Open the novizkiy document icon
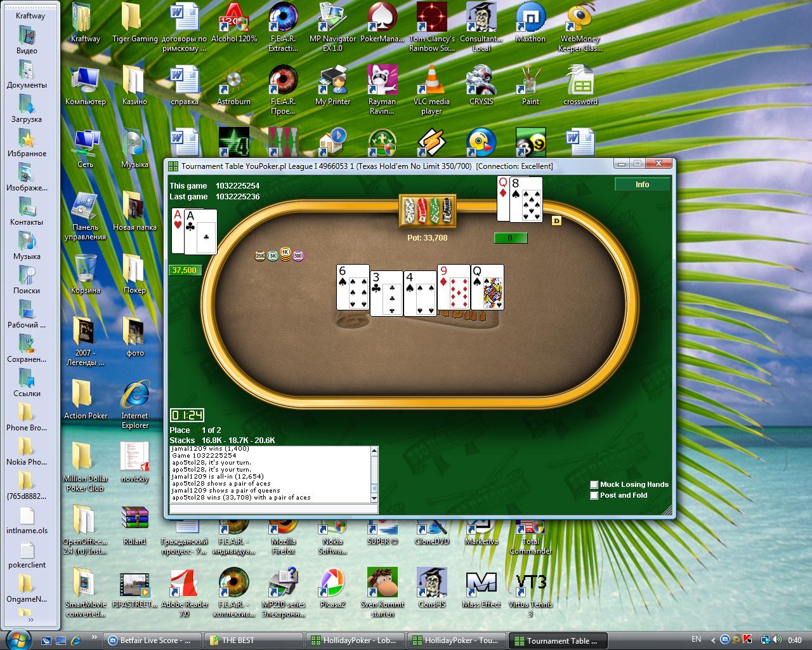The width and height of the screenshot is (812, 650). coord(134,463)
